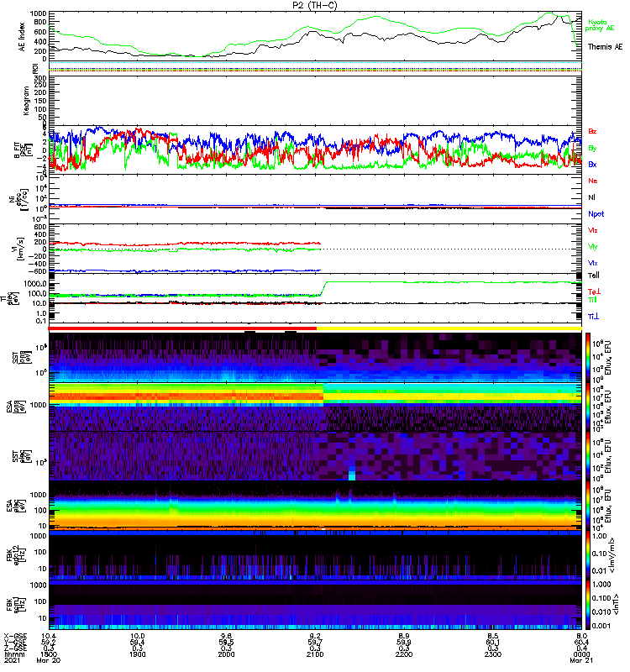
Task: Click the hhmm row label
Action: pos(14,654)
